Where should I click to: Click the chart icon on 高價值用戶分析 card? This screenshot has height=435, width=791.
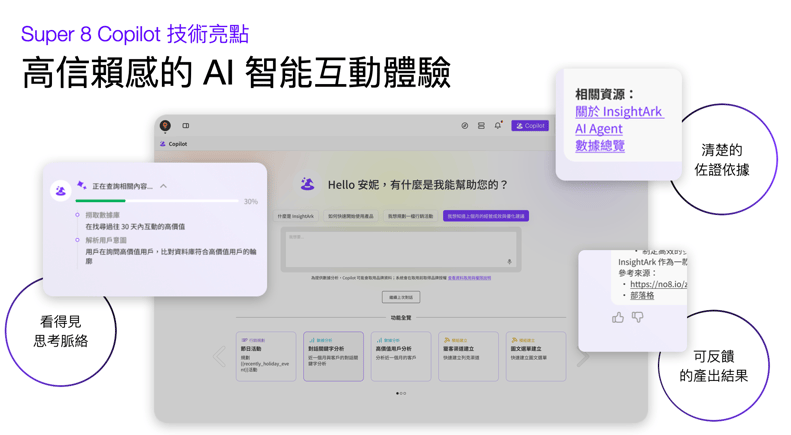pyautogui.click(x=380, y=340)
